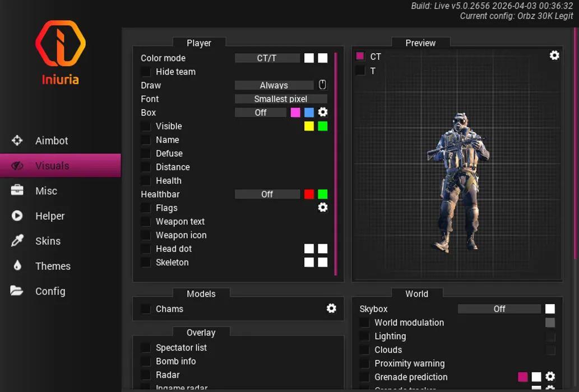The image size is (579, 392).
Task: Pick Visible green color swatch
Action: 323,126
